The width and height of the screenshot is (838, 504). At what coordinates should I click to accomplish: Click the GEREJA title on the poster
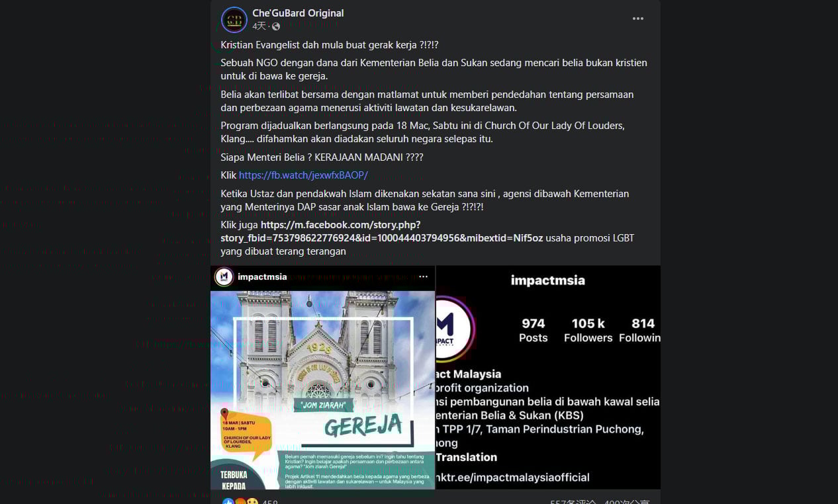[x=363, y=425]
